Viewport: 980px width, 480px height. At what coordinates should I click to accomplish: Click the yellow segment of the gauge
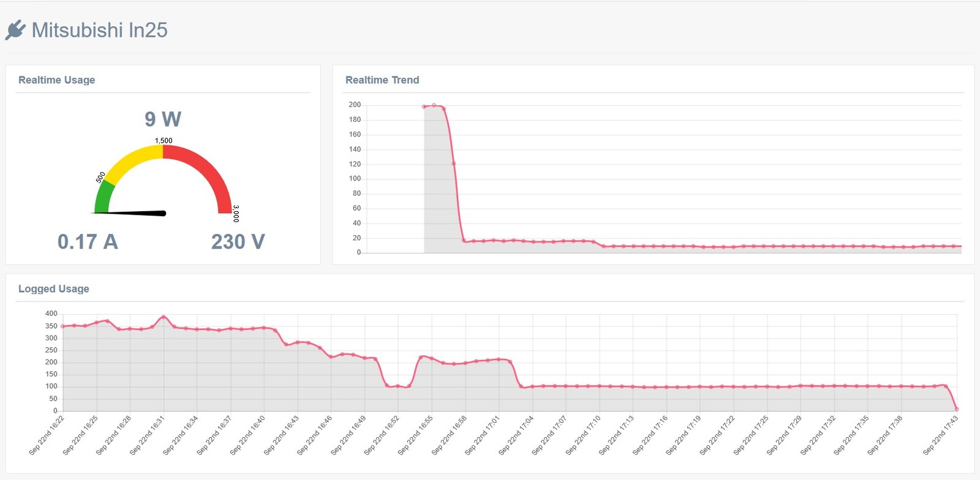tap(134, 160)
